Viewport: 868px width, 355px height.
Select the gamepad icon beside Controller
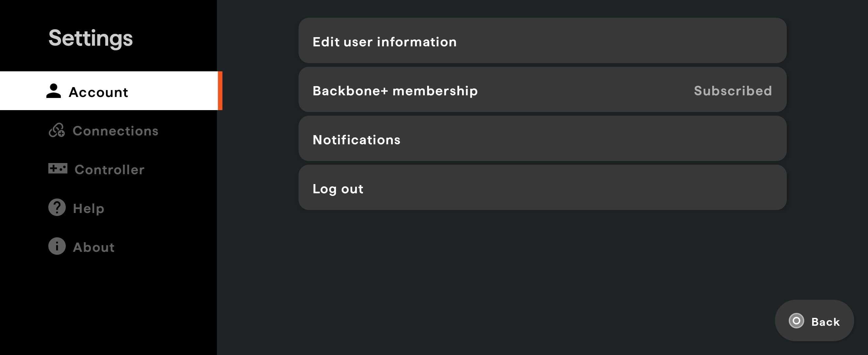pyautogui.click(x=57, y=168)
